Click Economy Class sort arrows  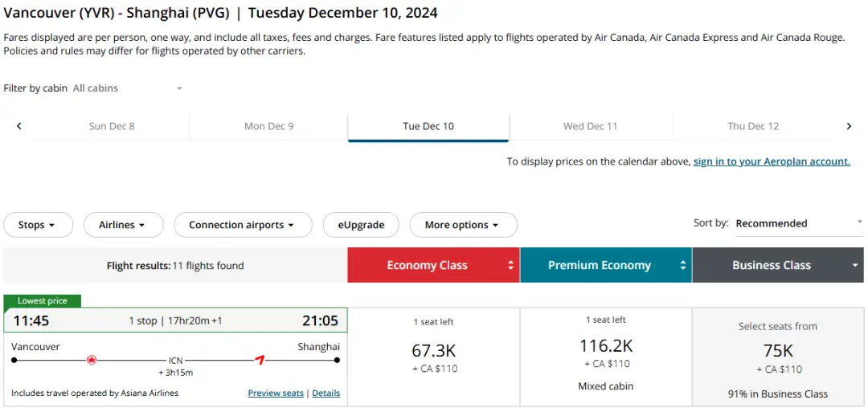(x=511, y=266)
